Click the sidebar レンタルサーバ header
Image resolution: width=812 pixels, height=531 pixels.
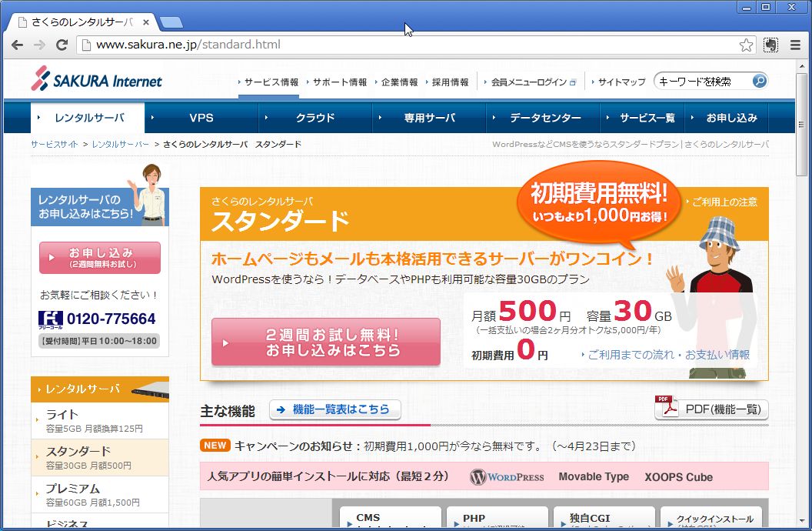100,389
